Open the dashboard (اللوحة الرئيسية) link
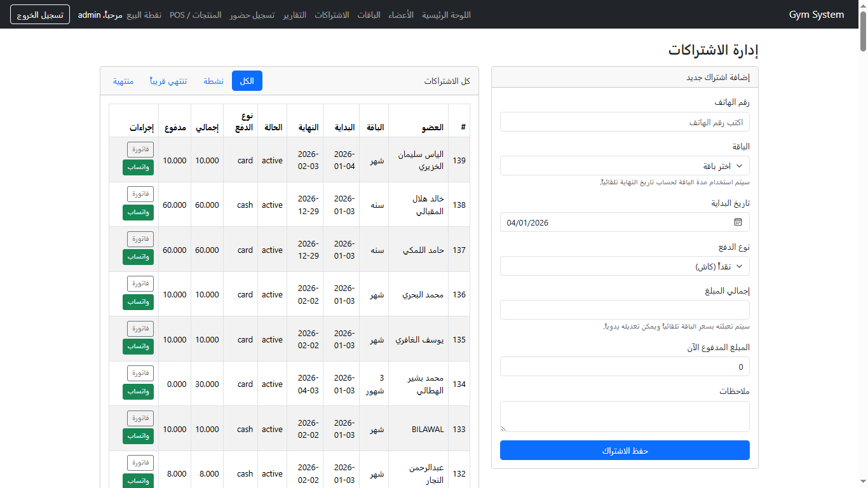The width and height of the screenshot is (868, 488). (x=446, y=15)
